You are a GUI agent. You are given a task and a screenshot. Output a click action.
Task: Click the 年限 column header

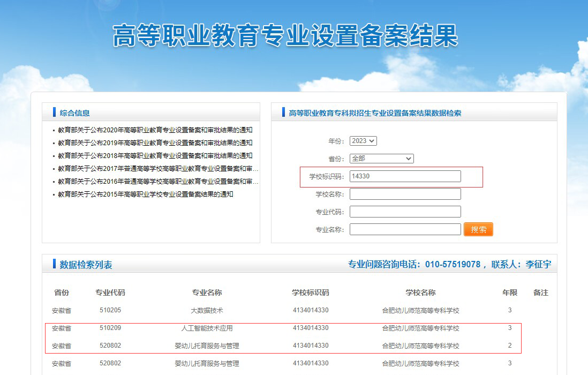510,292
